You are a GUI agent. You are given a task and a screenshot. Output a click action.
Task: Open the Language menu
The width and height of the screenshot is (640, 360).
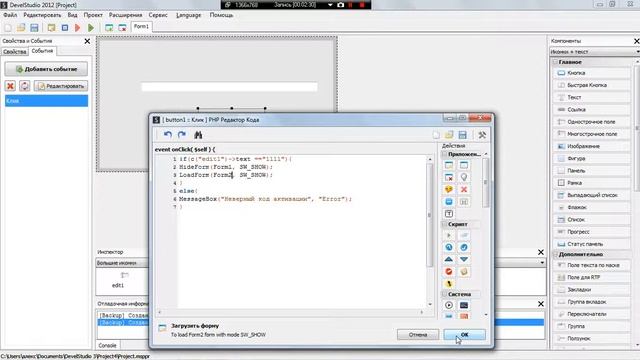pyautogui.click(x=189, y=15)
